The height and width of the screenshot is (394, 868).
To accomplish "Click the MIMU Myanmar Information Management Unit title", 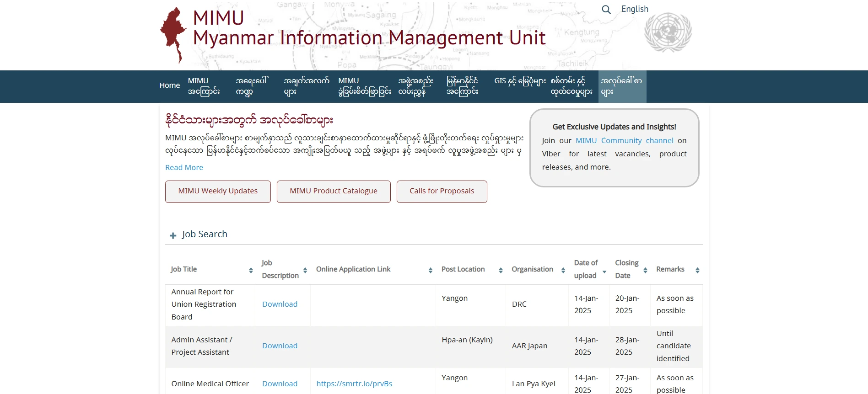I will point(369,28).
